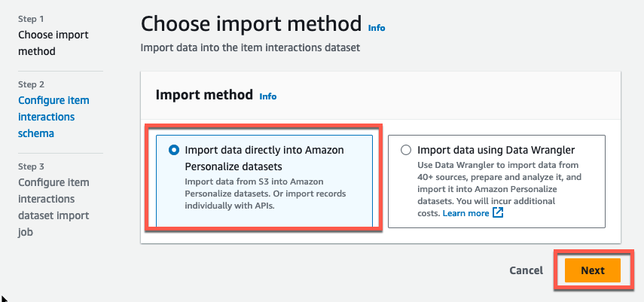Image resolution: width=644 pixels, height=302 pixels.
Task: Select the Import data using Data Wrangler radio
Action: pyautogui.click(x=406, y=151)
